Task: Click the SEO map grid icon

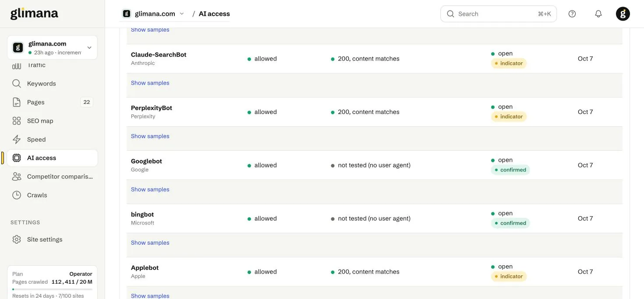Action: [17, 121]
